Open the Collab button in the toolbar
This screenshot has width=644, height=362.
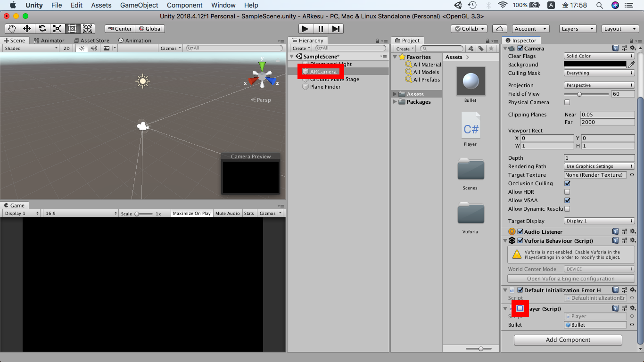coord(470,29)
